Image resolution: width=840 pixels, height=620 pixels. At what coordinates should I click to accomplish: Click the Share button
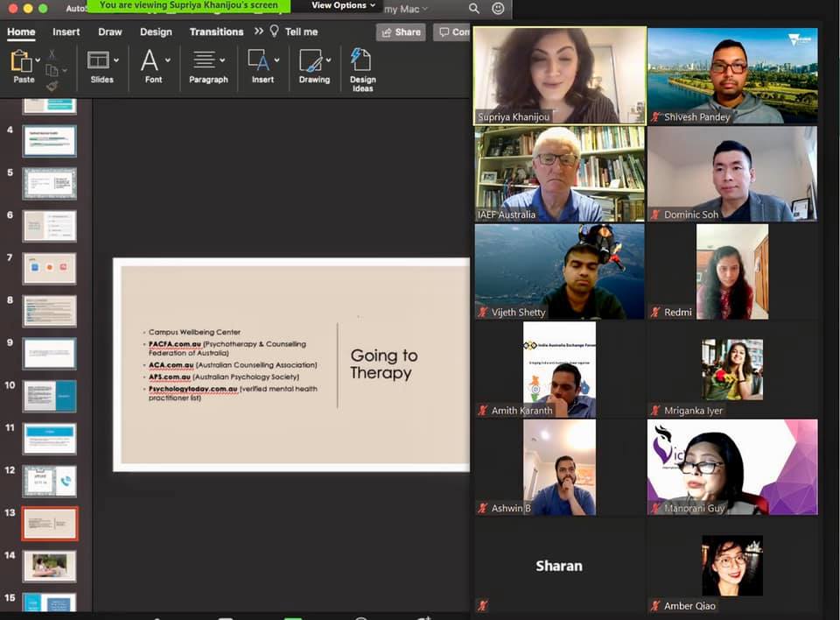401,32
